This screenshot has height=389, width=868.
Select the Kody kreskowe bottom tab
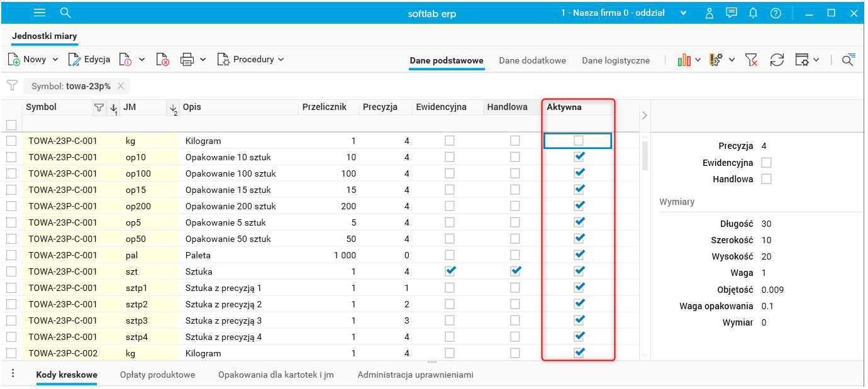67,375
